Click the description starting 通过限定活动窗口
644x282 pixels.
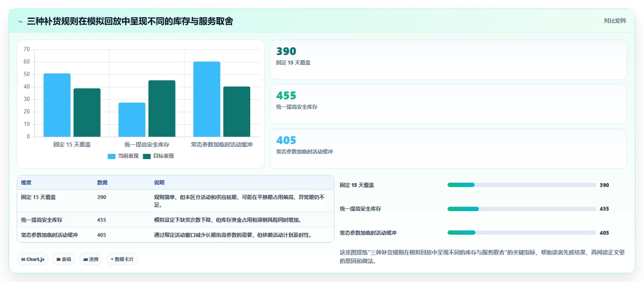233,235
